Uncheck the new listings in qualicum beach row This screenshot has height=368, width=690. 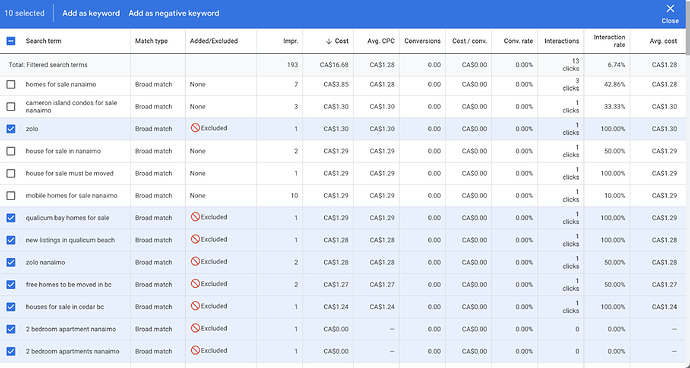pos(11,240)
